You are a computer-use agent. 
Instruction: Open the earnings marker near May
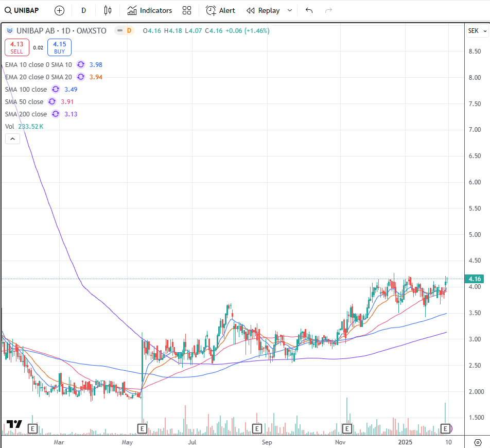142,428
